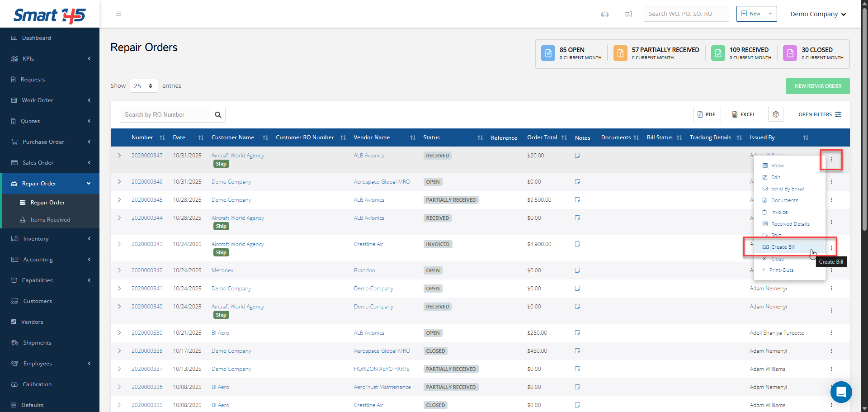Open notes icon for order 2020000346
This screenshot has height=412, width=868.
(577, 182)
